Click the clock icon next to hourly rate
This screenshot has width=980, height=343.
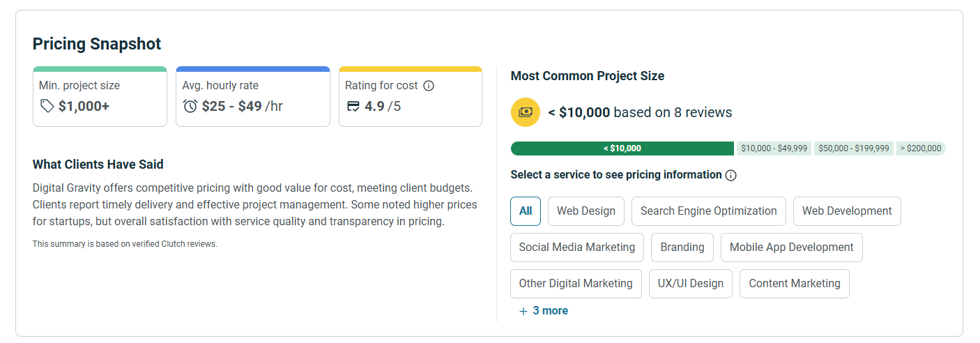(x=190, y=106)
